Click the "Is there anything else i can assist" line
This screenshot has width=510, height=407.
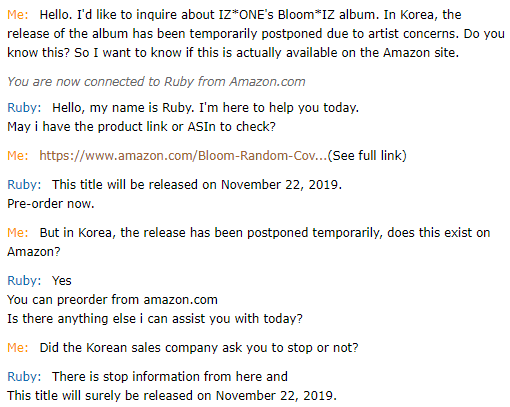(x=155, y=319)
